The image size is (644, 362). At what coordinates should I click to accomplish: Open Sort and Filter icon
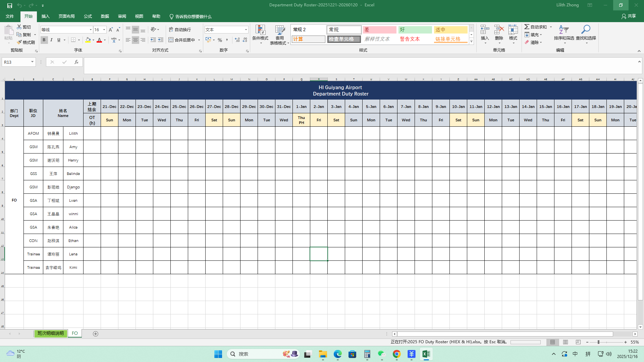pyautogui.click(x=564, y=30)
